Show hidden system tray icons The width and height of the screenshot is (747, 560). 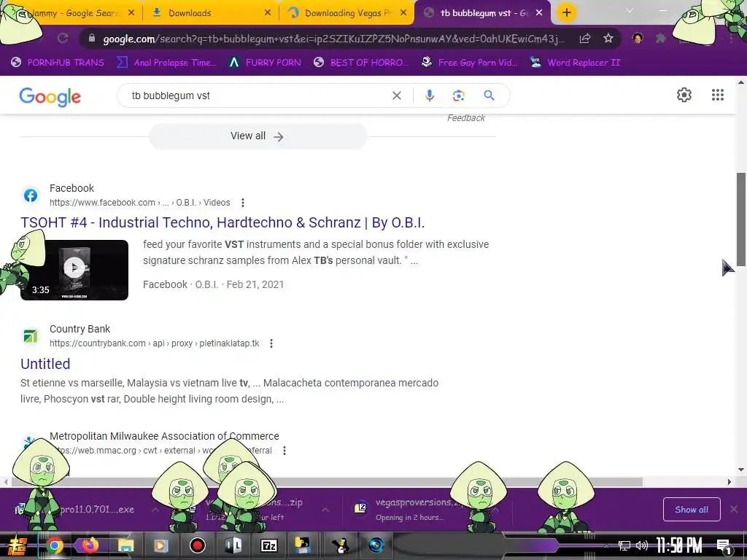(x=606, y=545)
